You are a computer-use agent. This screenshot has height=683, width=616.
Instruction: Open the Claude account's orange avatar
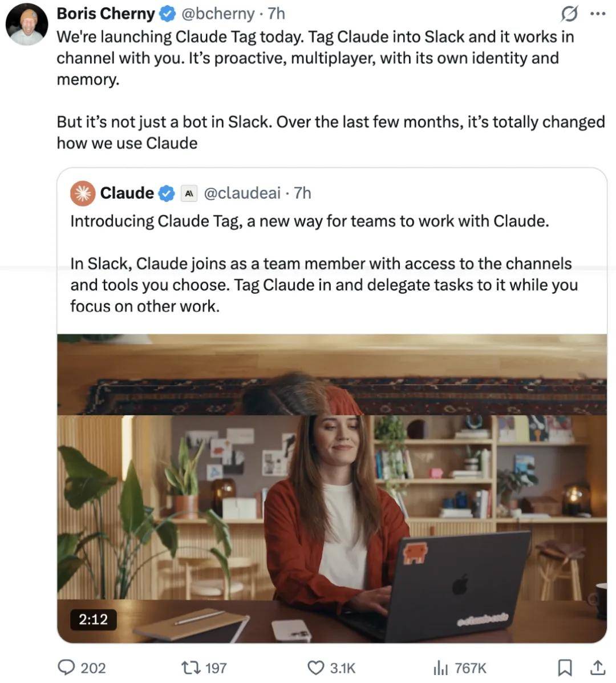(x=83, y=193)
